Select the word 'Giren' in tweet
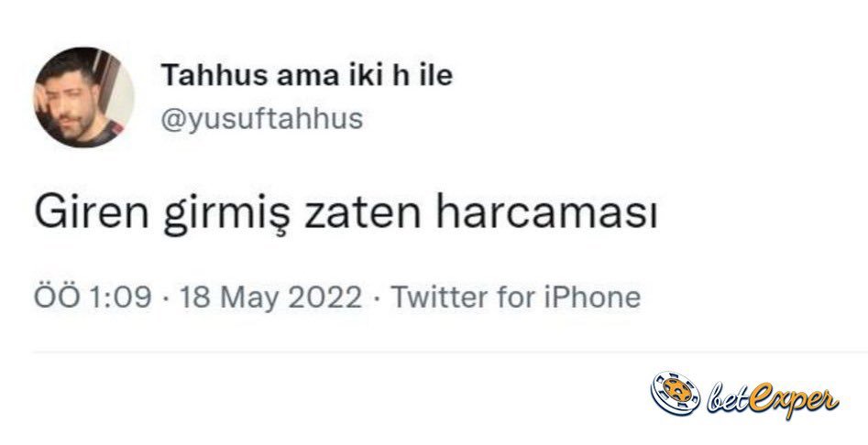 [x=92, y=212]
